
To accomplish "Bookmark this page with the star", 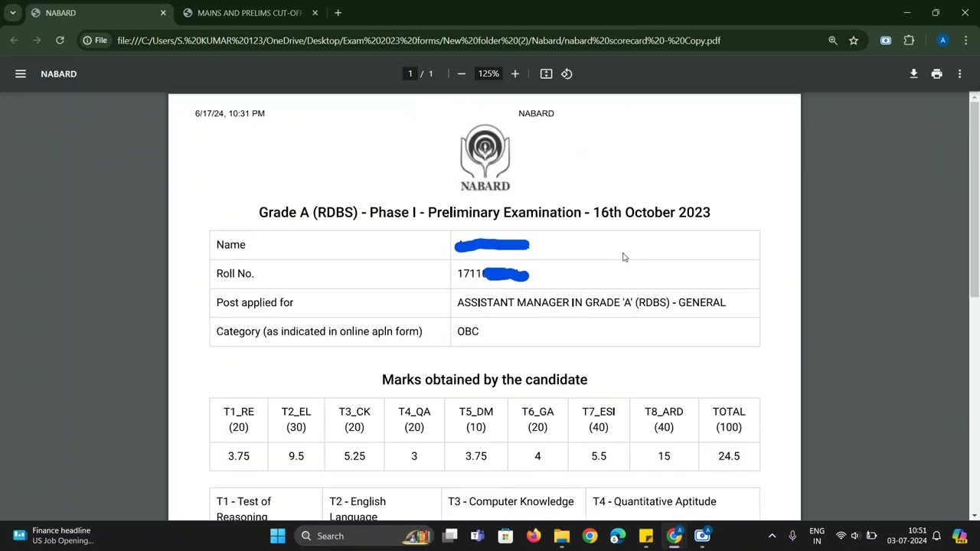I will click(854, 41).
